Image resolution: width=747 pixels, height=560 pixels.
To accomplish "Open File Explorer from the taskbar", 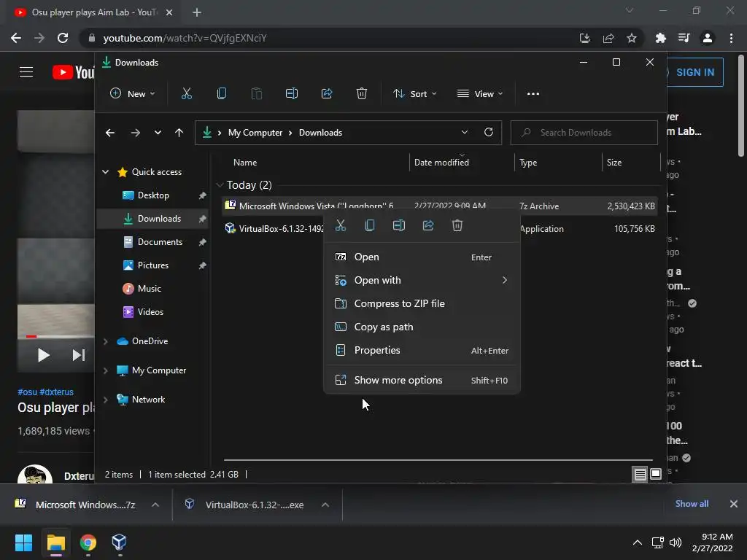I will click(56, 542).
